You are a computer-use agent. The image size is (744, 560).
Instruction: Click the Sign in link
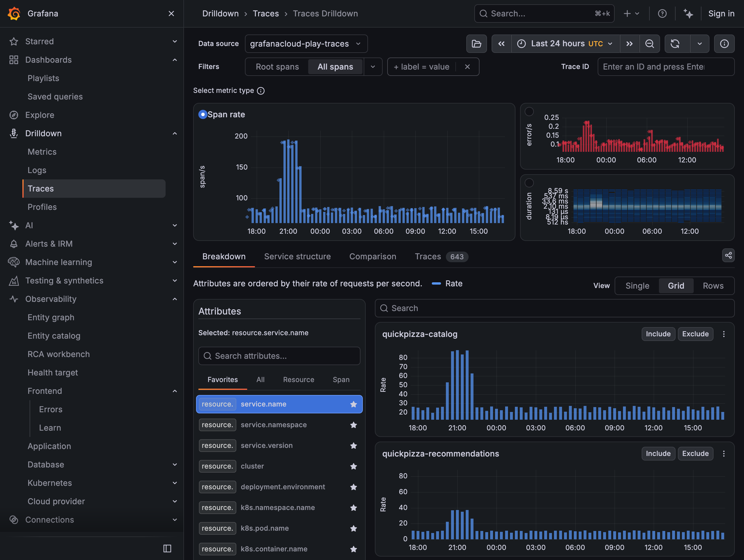tap(721, 14)
